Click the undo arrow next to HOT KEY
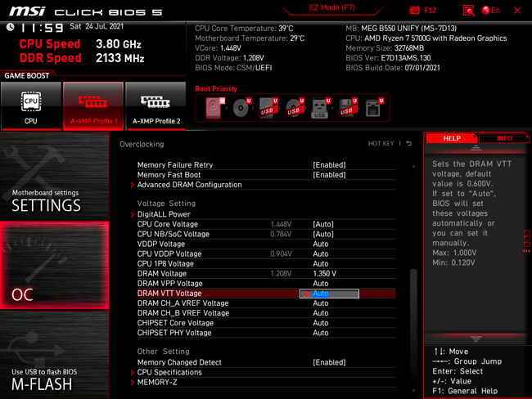 [409, 143]
